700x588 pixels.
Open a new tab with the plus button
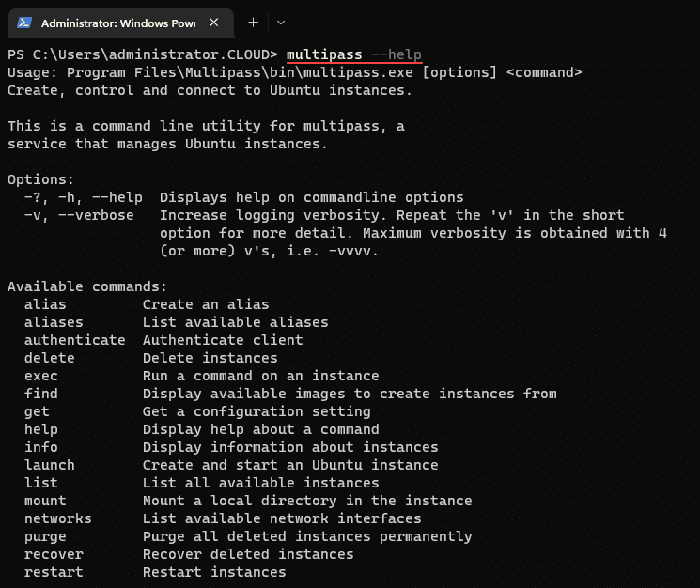coord(253,23)
